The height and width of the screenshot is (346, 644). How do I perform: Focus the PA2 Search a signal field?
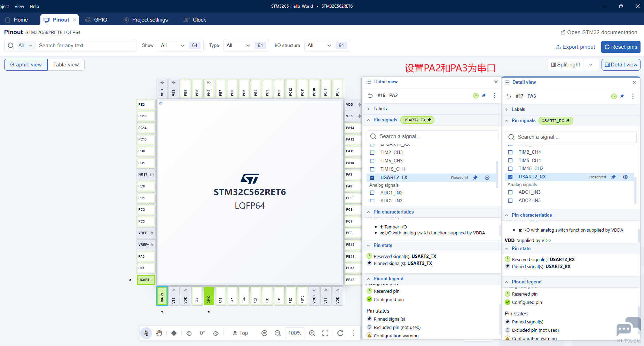(x=432, y=136)
